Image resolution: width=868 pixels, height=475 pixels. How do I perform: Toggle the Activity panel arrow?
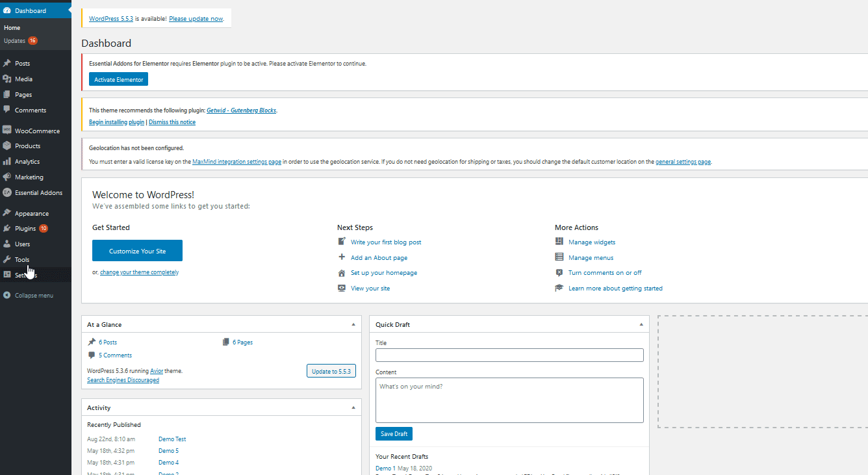(353, 407)
